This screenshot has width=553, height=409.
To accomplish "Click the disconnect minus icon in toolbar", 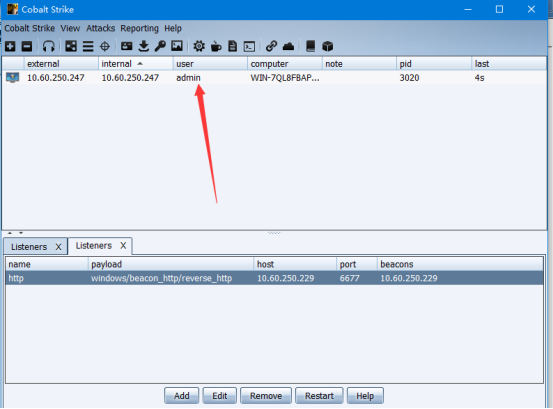I will [27, 46].
